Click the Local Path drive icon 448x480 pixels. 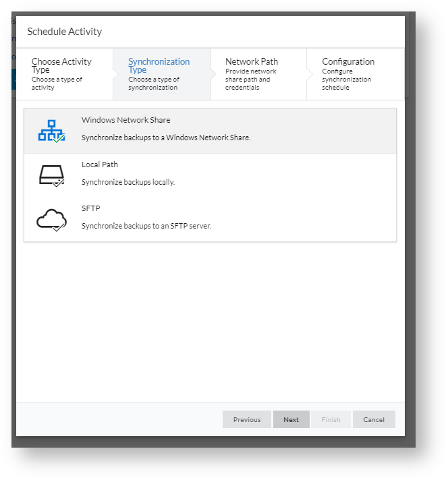pyautogui.click(x=51, y=176)
